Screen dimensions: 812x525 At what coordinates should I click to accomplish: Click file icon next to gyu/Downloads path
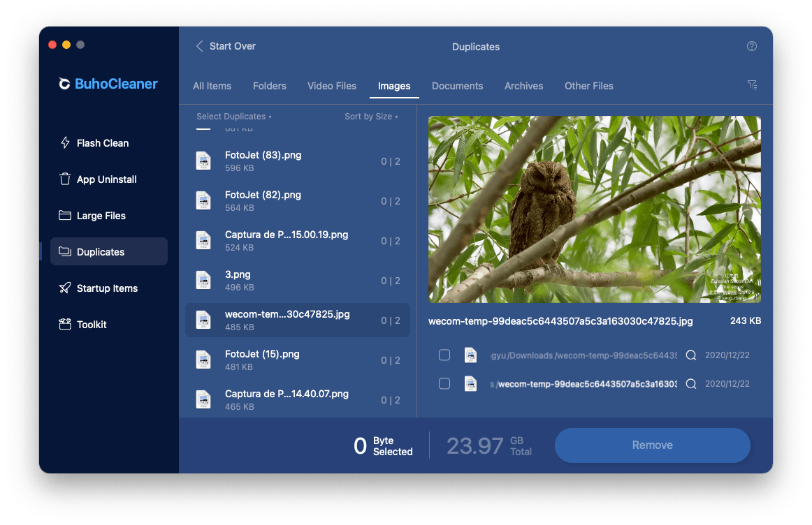tap(470, 355)
